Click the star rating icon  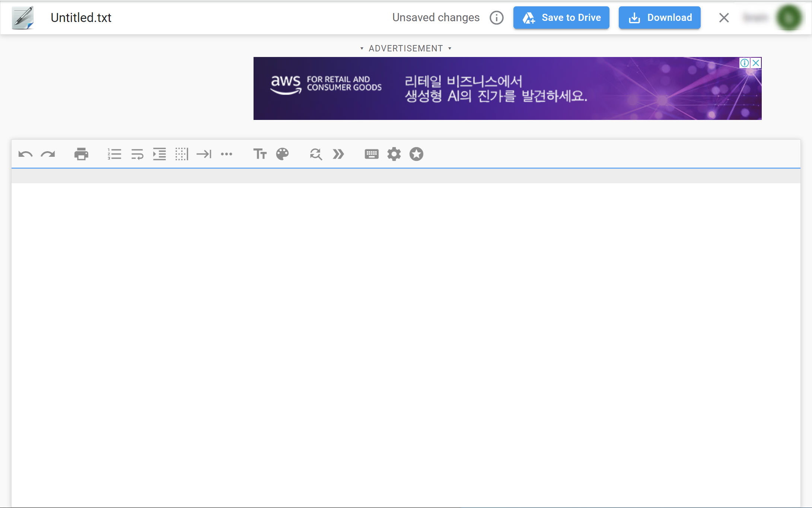pos(416,154)
